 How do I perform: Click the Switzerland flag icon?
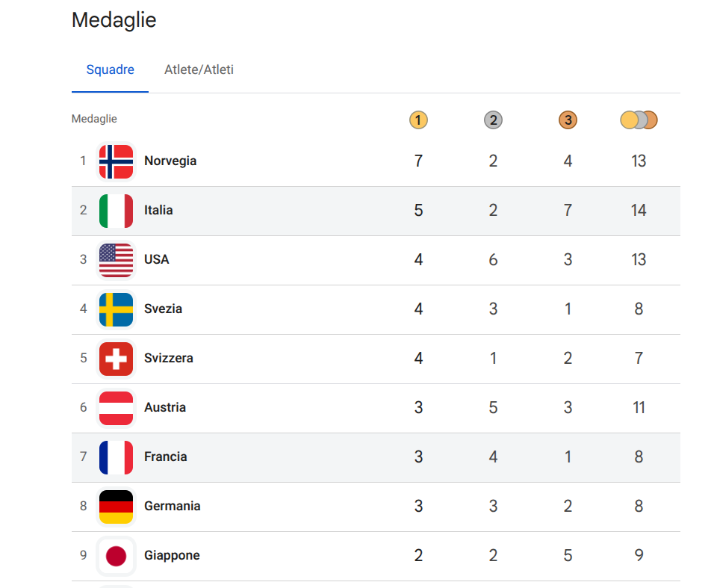pyautogui.click(x=116, y=359)
